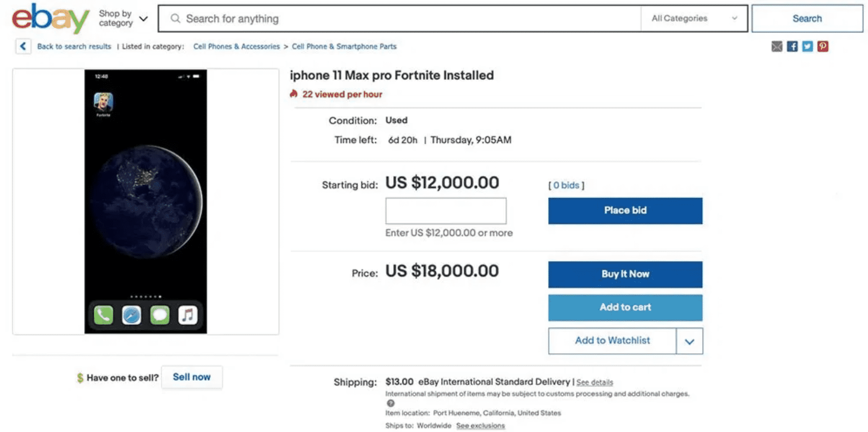This screenshot has height=432, width=868.
Task: Click the iPhone product photo
Action: [x=145, y=201]
